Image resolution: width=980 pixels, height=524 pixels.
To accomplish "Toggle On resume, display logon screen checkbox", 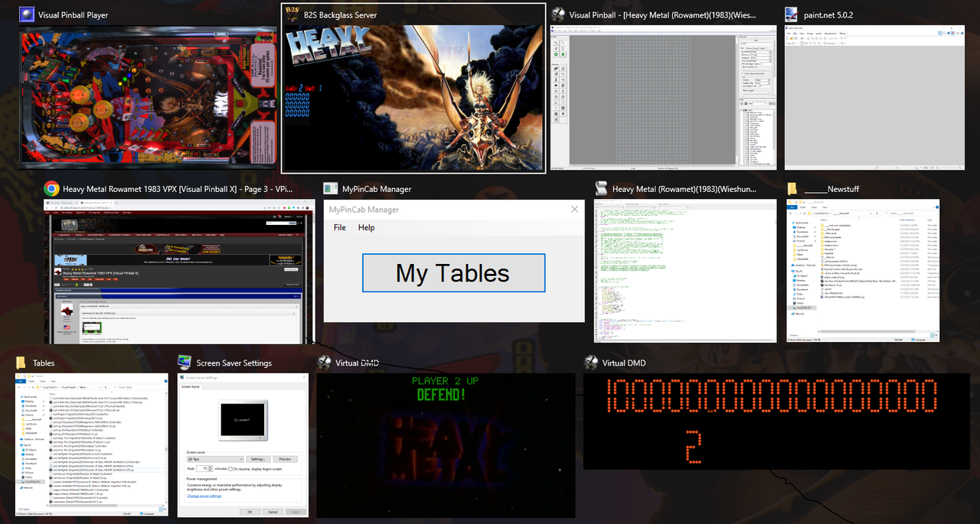I will tap(230, 469).
